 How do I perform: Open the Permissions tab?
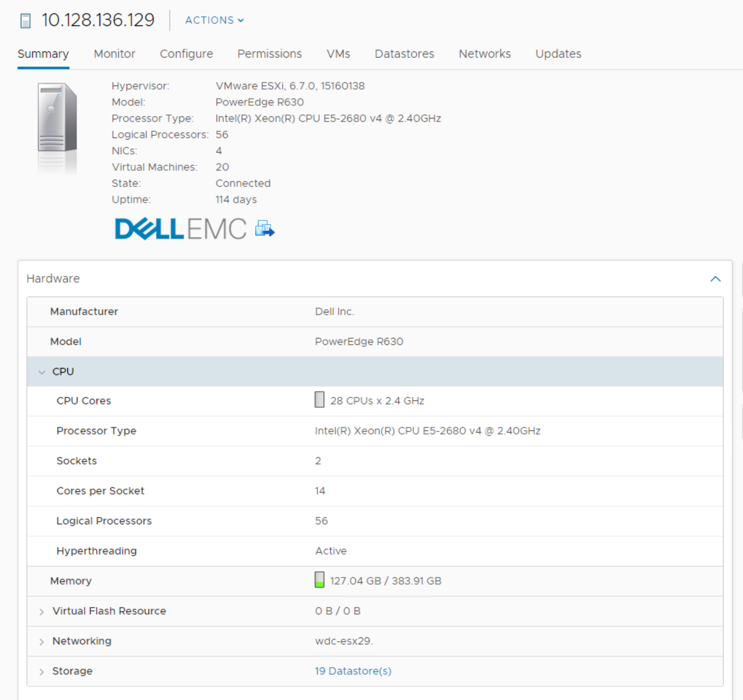[269, 54]
